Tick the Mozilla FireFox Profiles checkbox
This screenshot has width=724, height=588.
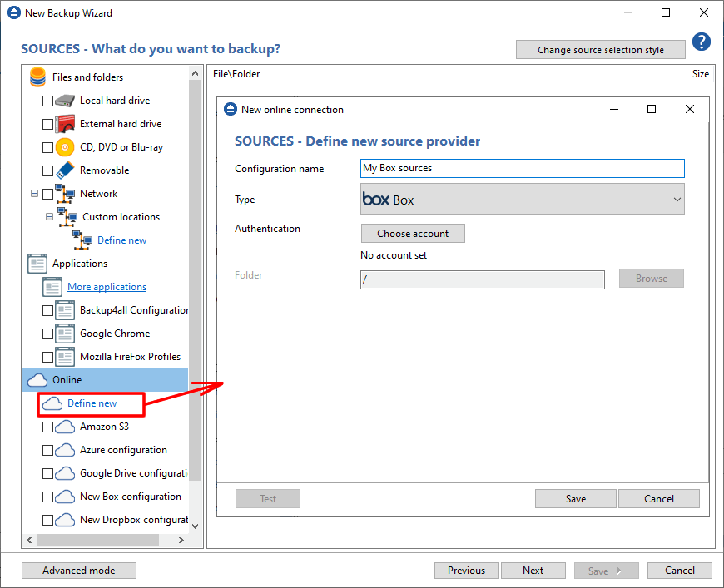click(x=47, y=357)
